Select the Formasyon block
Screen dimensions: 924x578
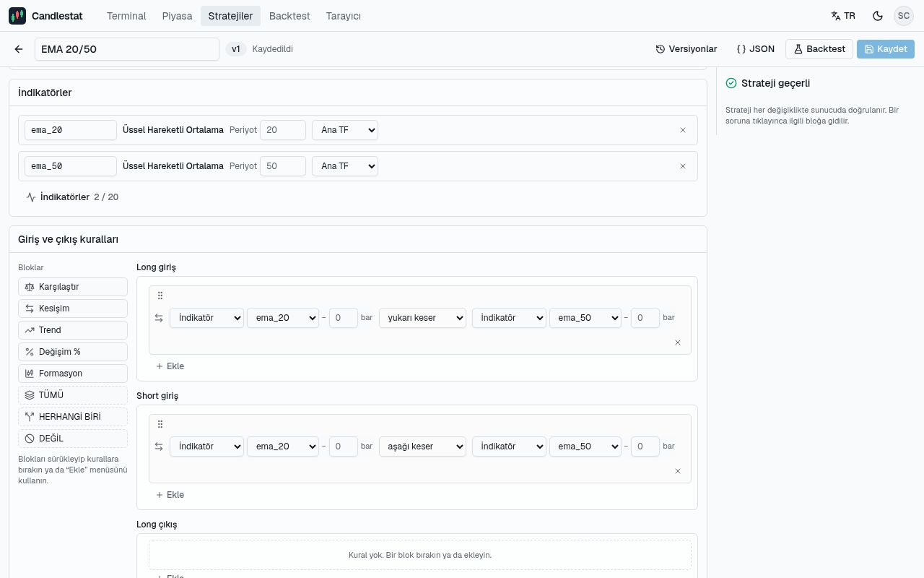tap(73, 374)
